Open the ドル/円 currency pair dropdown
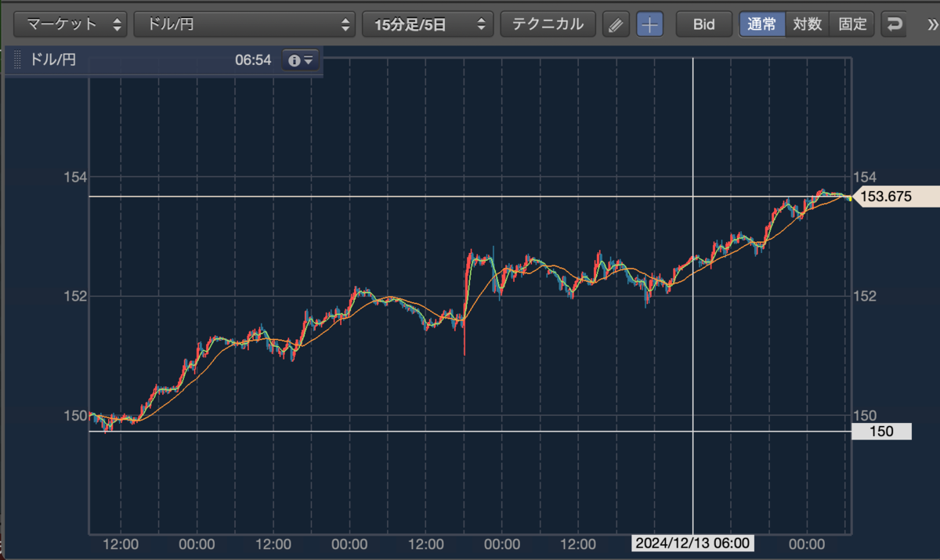Image resolution: width=940 pixels, height=560 pixels. 244,24
